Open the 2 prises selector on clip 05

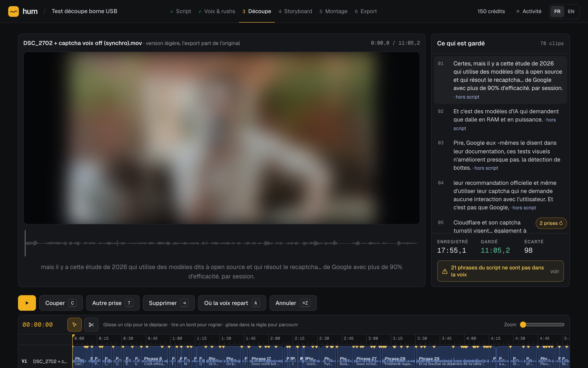(551, 223)
